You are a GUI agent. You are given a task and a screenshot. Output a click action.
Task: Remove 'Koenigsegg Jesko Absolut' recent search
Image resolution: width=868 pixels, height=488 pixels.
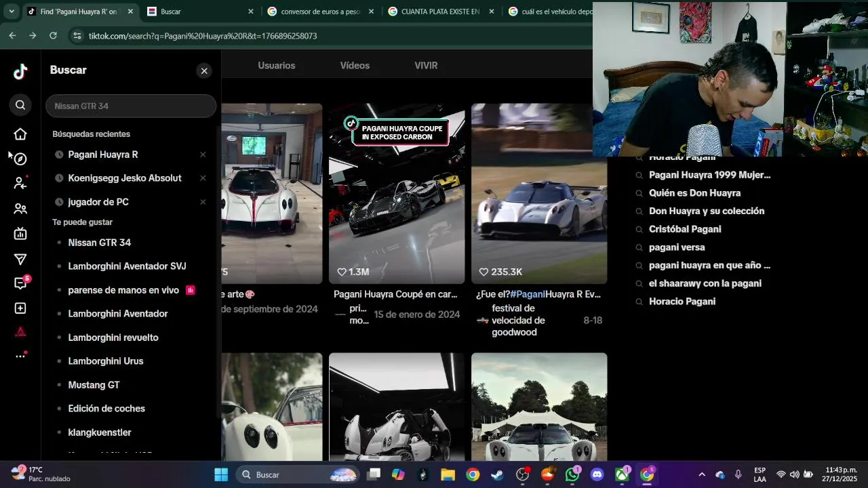coord(203,178)
